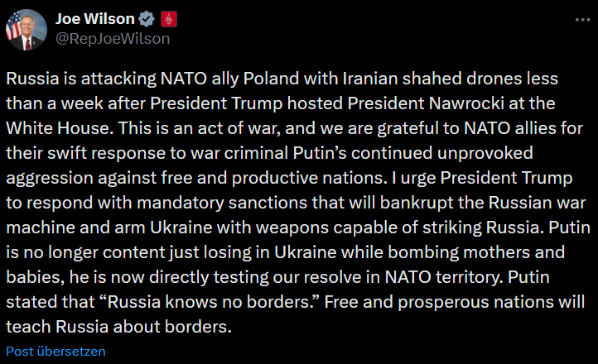Viewport: 598px width, 364px height.
Task: Click the name Nawrocki in the post
Action: click(465, 103)
